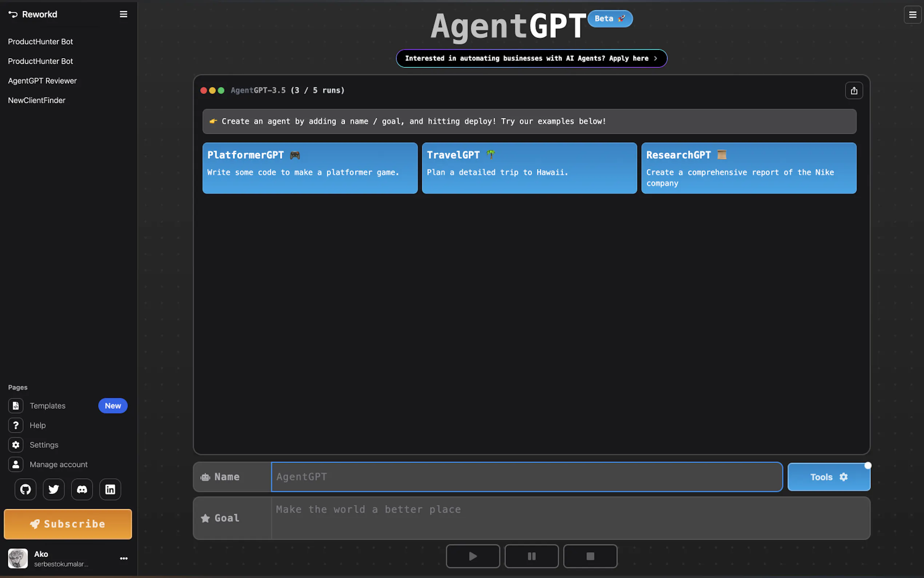Open the Tools gear button next to Name
The width and height of the screenshot is (924, 578).
coord(829,477)
